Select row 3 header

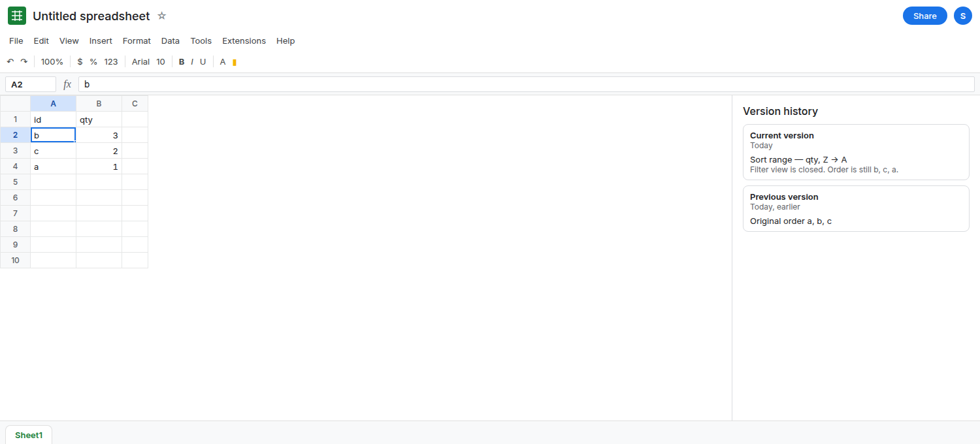pos(15,151)
